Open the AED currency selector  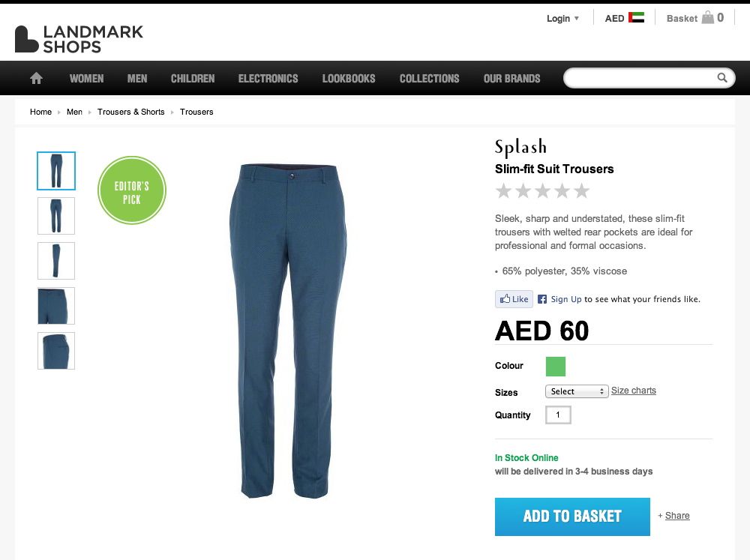[624, 18]
